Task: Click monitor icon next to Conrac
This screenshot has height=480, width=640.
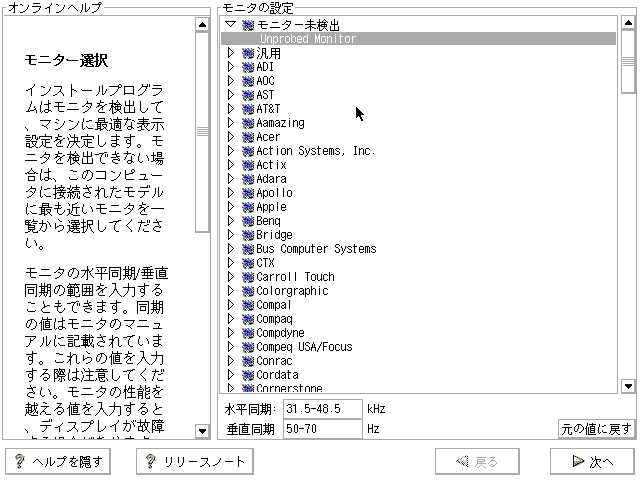Action: coord(248,361)
